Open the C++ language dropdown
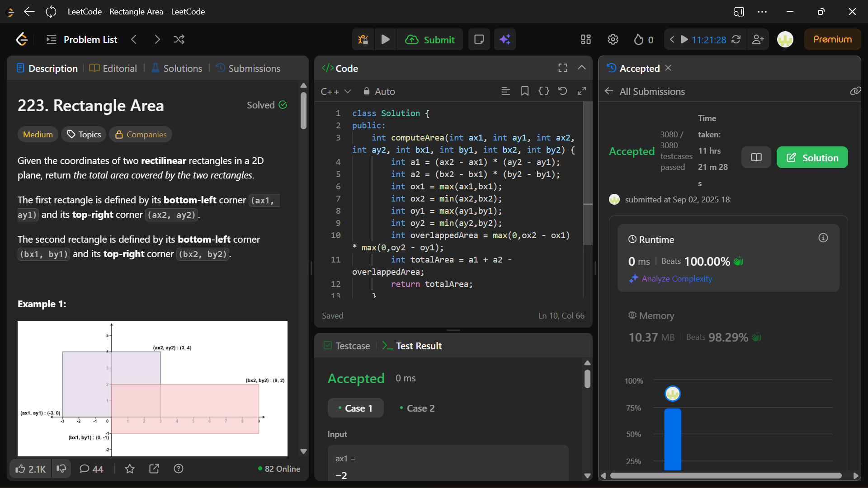Screen dimensions: 868x488 click(x=335, y=92)
